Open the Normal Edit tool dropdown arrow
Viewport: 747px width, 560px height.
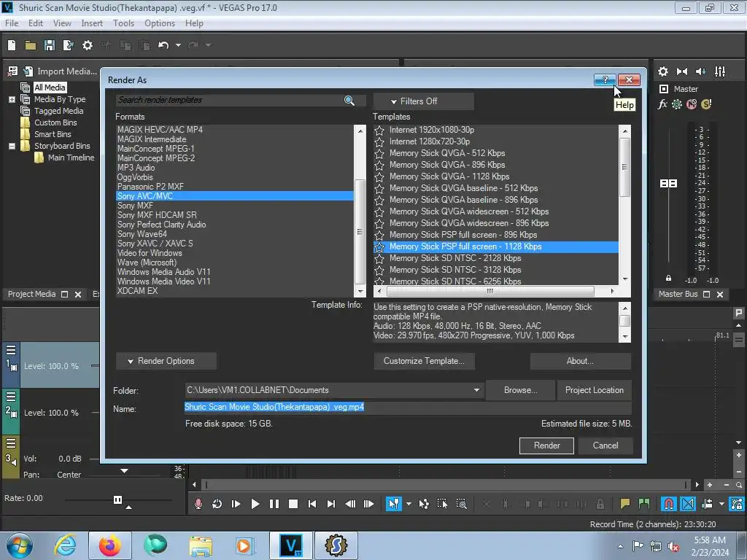(x=409, y=504)
